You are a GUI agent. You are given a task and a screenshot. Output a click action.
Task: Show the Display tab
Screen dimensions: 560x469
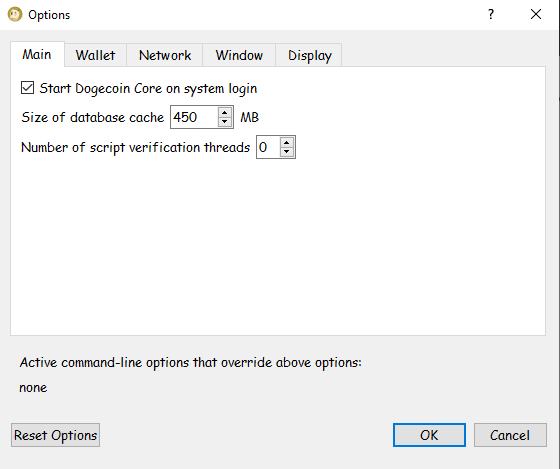(x=309, y=55)
